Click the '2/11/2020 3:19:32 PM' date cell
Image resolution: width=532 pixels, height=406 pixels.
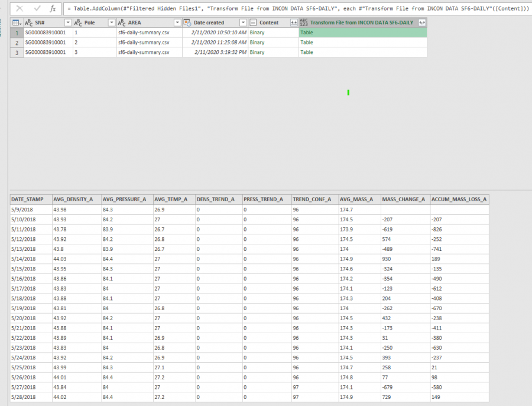215,52
